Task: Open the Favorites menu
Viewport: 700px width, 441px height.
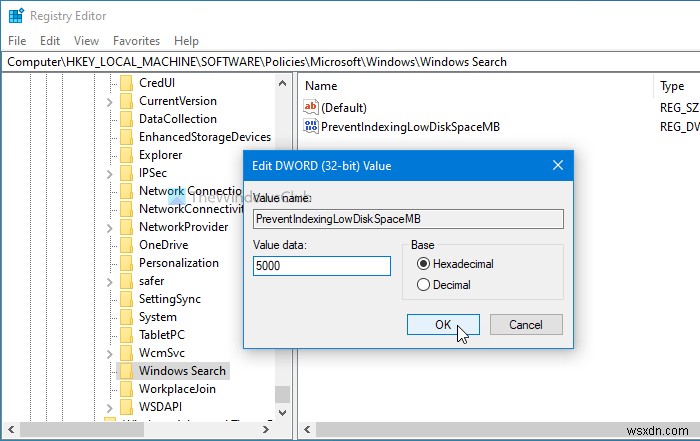Action: tap(136, 41)
